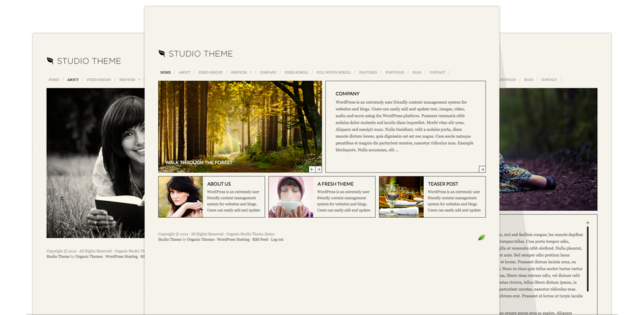Open Company in the center page navigation
Viewport: 644px width, 315px height.
268,73
